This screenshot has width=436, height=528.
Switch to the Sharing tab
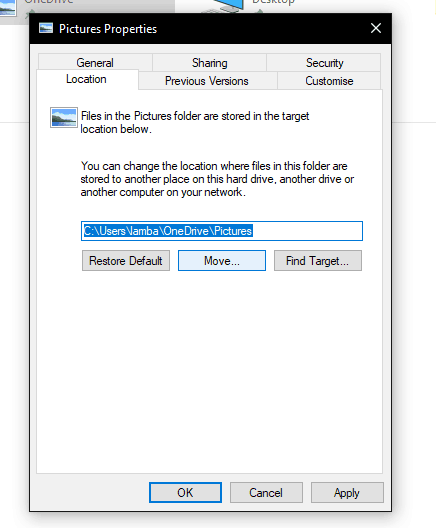pos(209,63)
